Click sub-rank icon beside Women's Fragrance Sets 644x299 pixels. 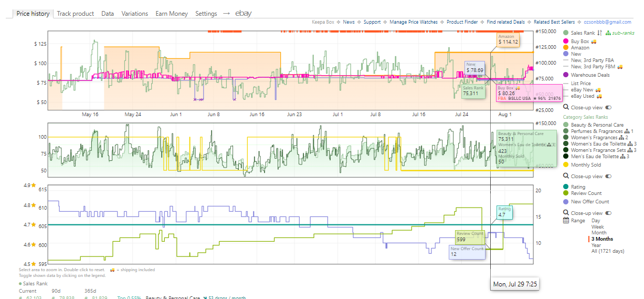[630, 150]
